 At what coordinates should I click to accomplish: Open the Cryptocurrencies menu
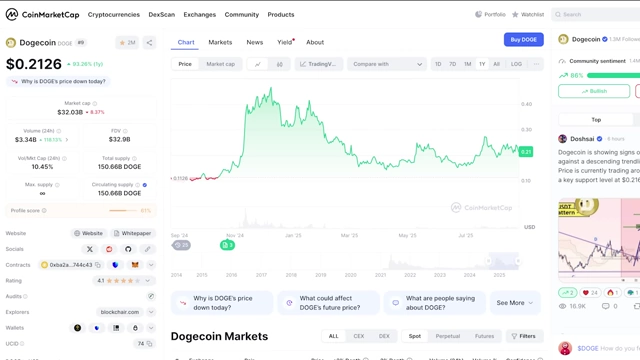point(113,15)
